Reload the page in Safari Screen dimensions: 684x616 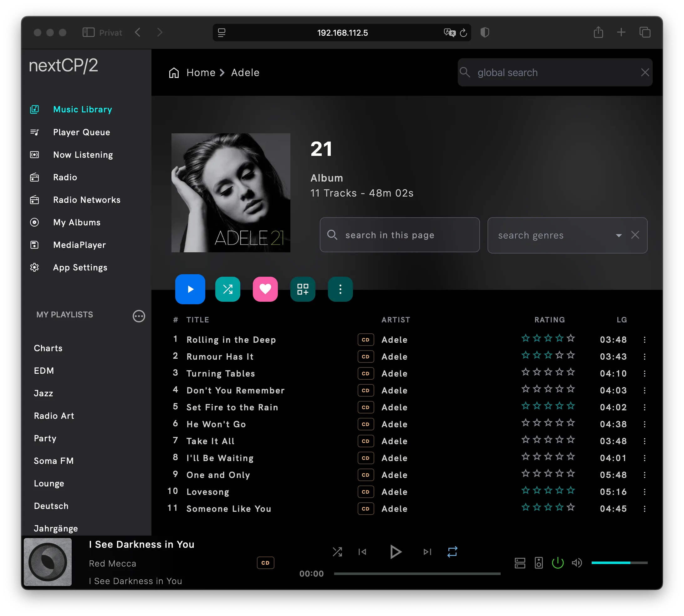pyautogui.click(x=463, y=33)
